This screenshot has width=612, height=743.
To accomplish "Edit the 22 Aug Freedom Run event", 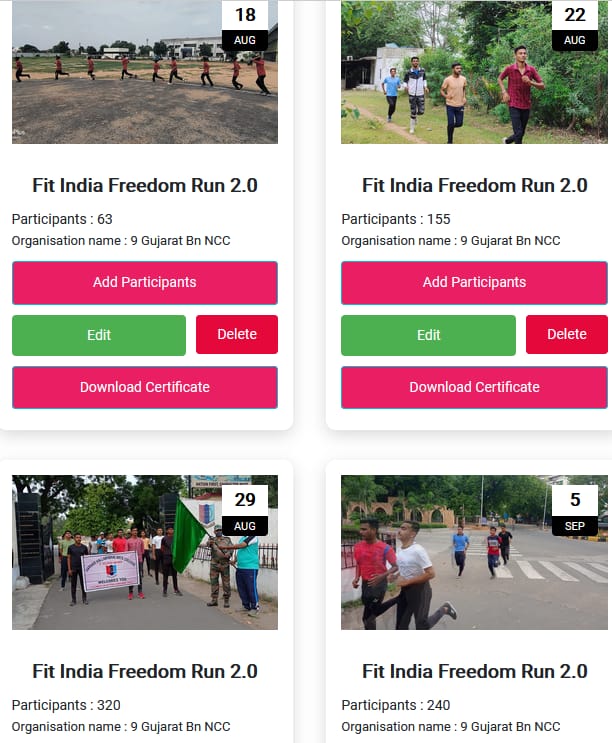I will click(428, 335).
